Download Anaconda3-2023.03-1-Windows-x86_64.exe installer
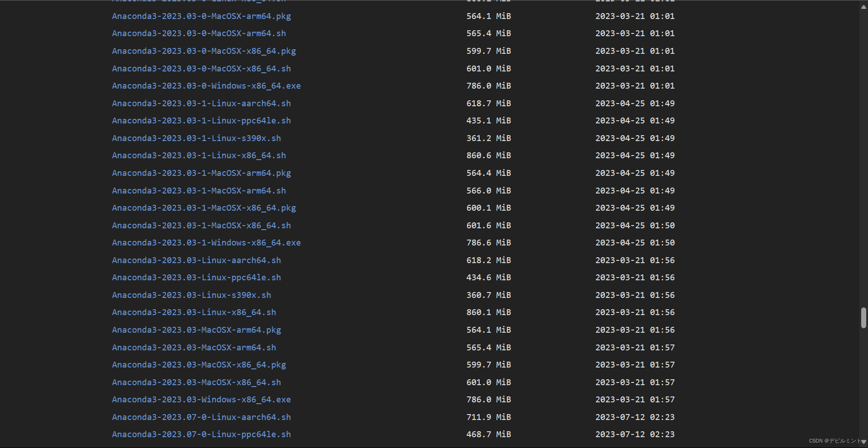868x448 pixels. tap(206, 243)
